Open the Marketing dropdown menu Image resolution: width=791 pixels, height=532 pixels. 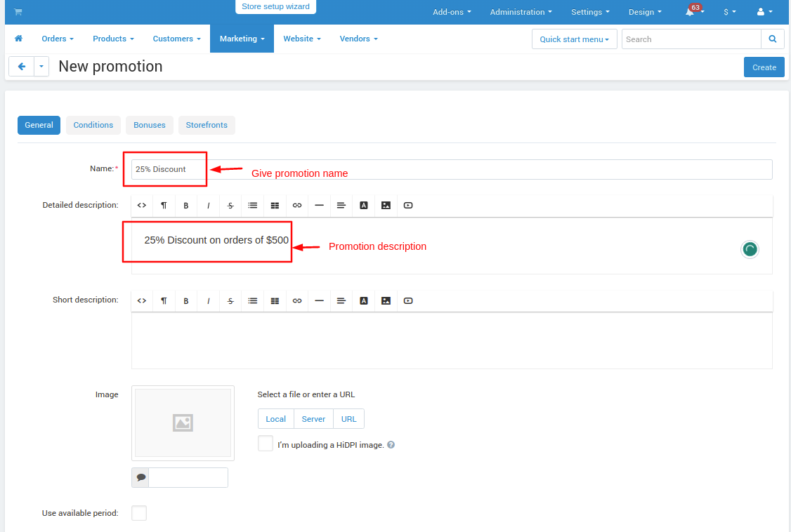pyautogui.click(x=242, y=39)
